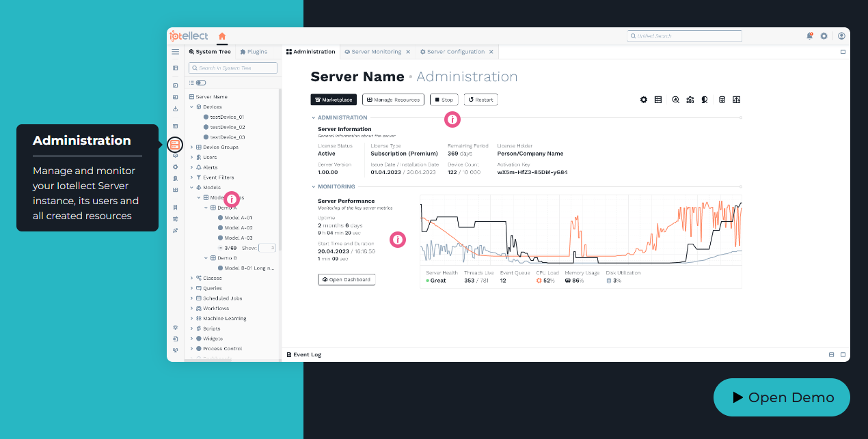The image size is (868, 439).
Task: Select the Administration tab
Action: (311, 52)
